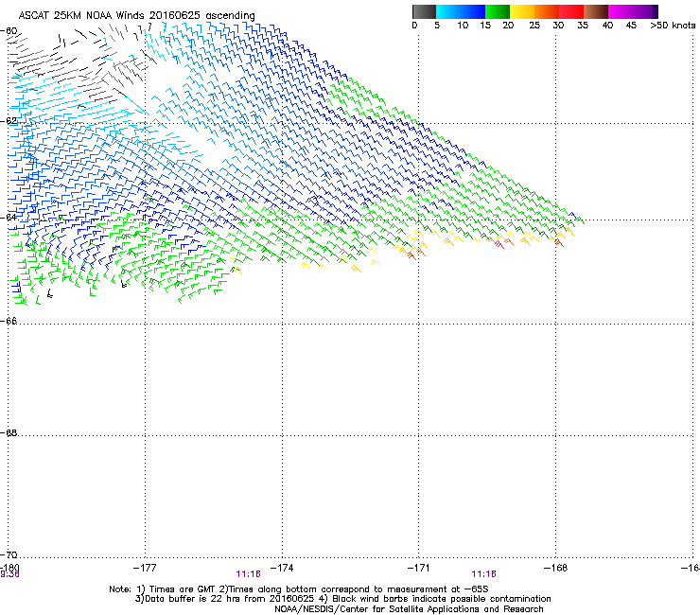Image resolution: width=700 pixels, height=615 pixels.
Task: Click the gray 0-5 knots color bar segment
Action: [424, 11]
